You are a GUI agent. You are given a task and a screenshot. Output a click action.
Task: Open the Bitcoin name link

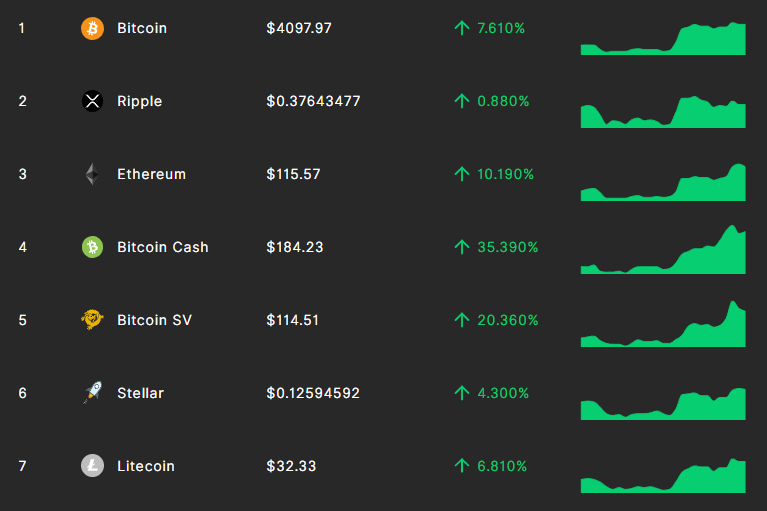[142, 28]
